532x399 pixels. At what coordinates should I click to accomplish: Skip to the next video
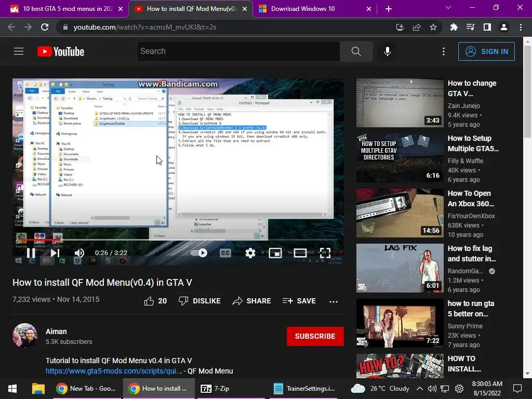55,253
